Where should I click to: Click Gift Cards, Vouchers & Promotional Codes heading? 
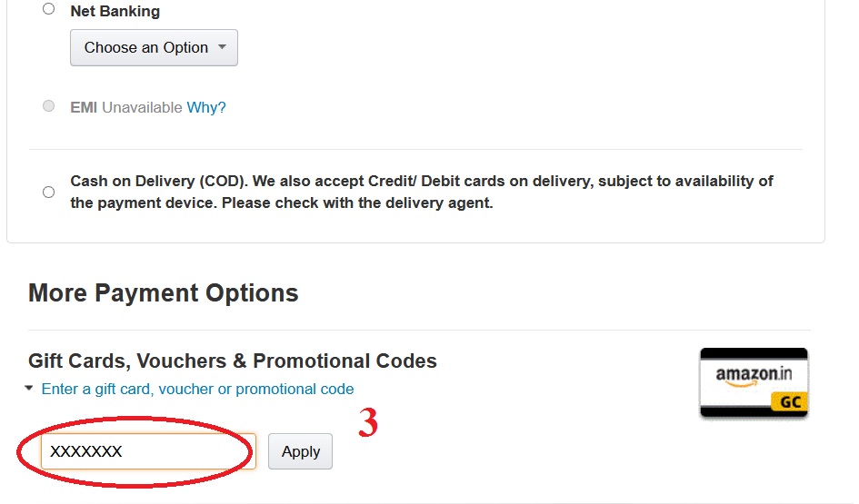tap(233, 361)
